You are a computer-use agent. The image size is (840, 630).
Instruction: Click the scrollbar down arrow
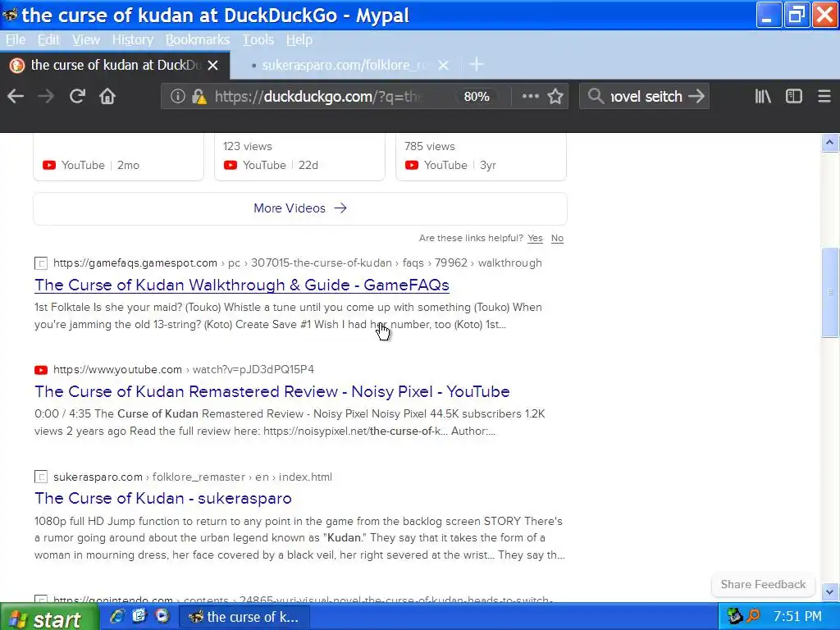[829, 592]
